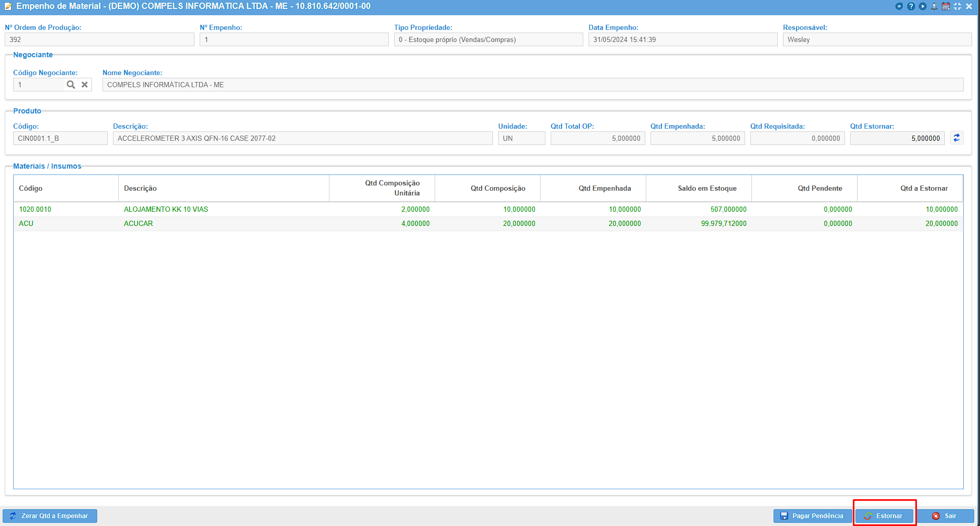Screen dimensions: 980x526
Task: Open the chat bubble icon in title bar
Action: click(x=899, y=6)
